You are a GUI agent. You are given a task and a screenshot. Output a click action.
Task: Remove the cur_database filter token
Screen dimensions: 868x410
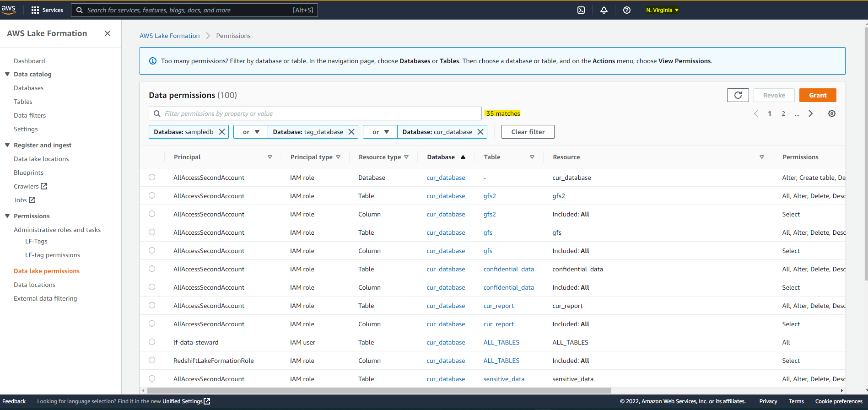480,132
